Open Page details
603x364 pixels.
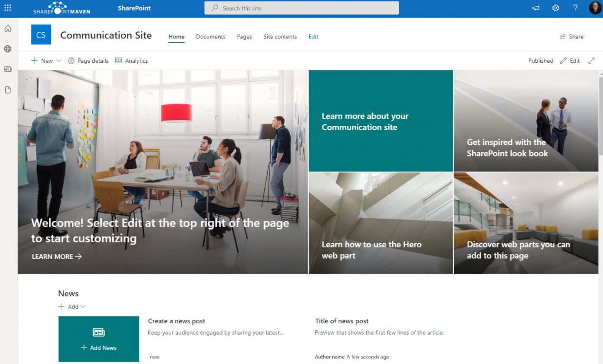88,60
